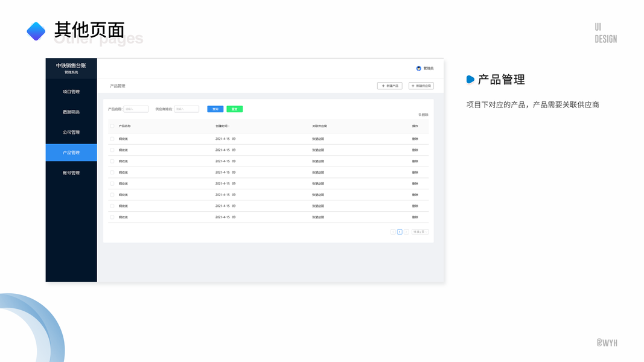Image resolution: width=644 pixels, height=362 pixels.
Task: Click the trash 删除 bulk action above table
Action: [x=424, y=115]
